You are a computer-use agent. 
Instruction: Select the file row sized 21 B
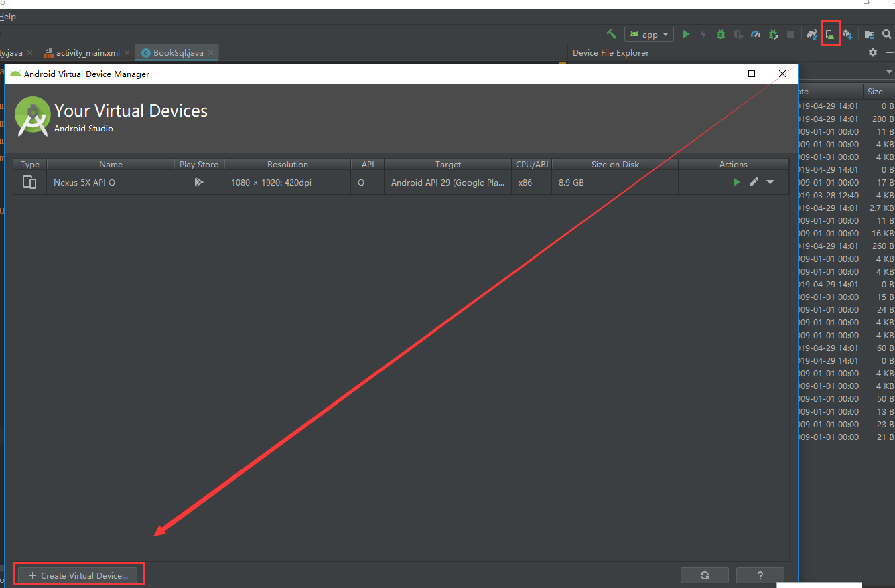coord(846,437)
